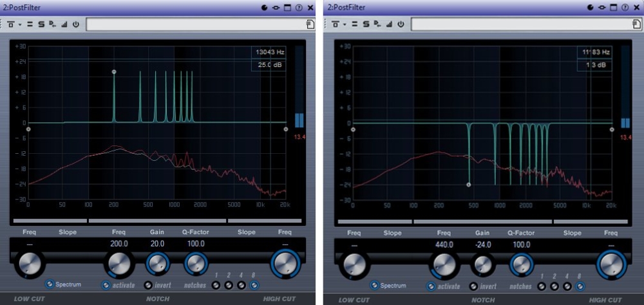
Task: Click the bar-meter icon in left window toolbar
Action: (x=64, y=24)
